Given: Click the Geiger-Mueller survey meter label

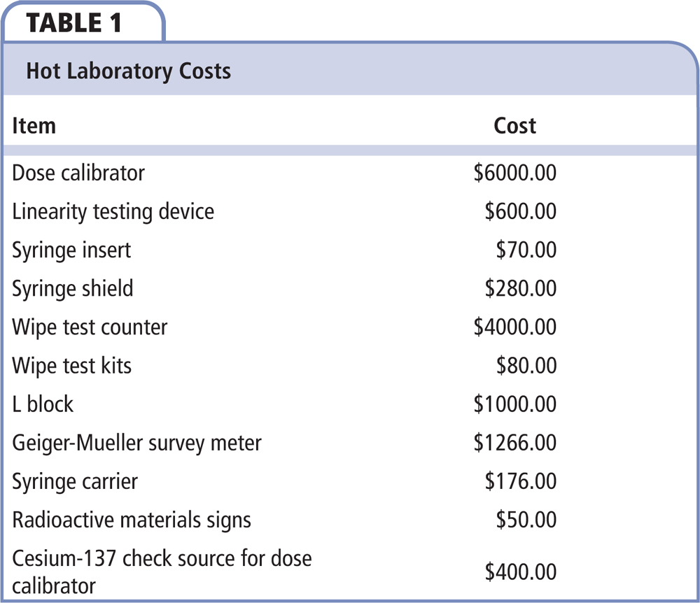Looking at the screenshot, I should coord(136,443).
